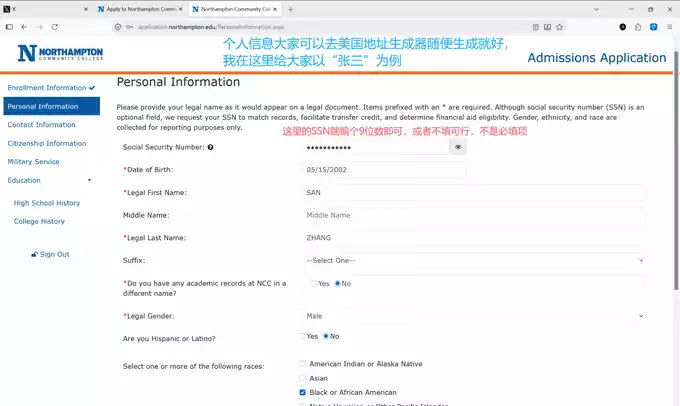Image resolution: width=680 pixels, height=406 pixels.
Task: Click the tracking protection shield icon
Action: point(118,27)
